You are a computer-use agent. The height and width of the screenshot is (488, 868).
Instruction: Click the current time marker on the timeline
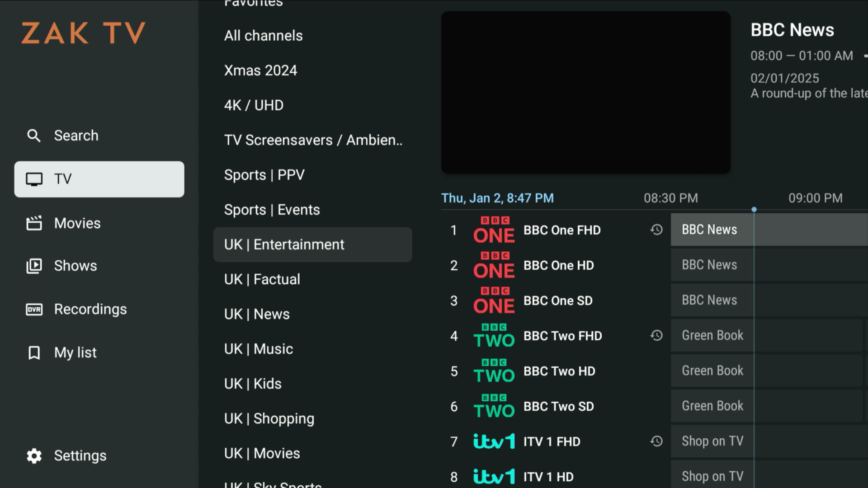(754, 210)
